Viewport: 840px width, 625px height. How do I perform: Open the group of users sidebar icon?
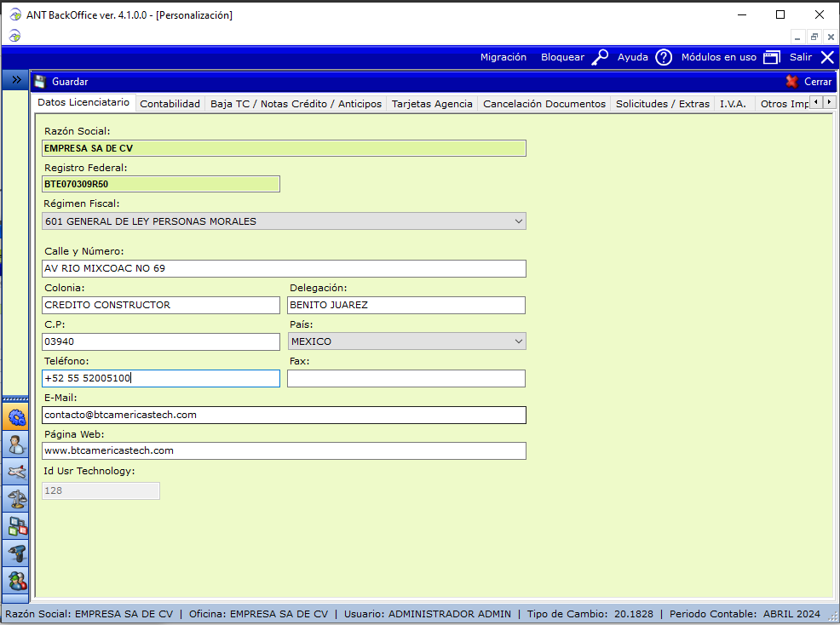pos(16,581)
